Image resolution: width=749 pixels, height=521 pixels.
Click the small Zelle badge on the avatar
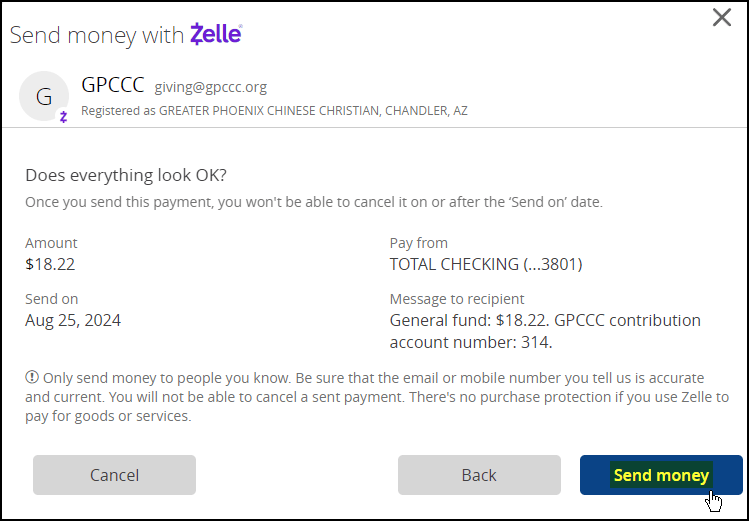pyautogui.click(x=63, y=116)
